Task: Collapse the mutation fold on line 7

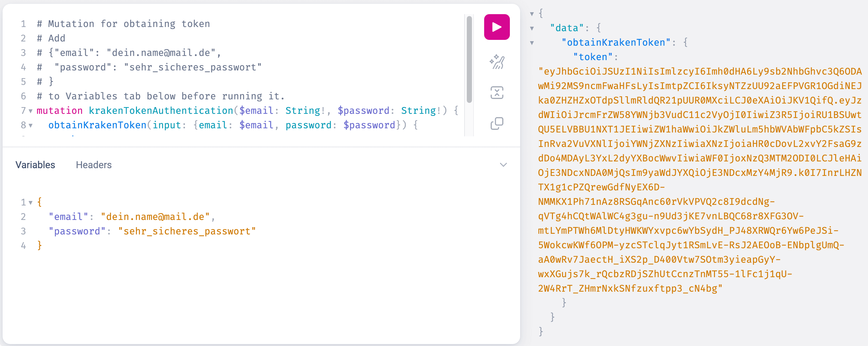Action: point(31,111)
